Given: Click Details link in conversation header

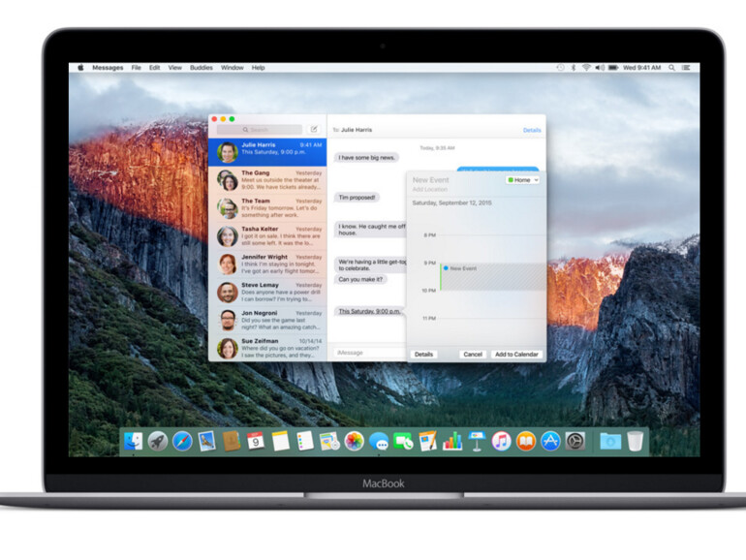Looking at the screenshot, I should pyautogui.click(x=532, y=130).
